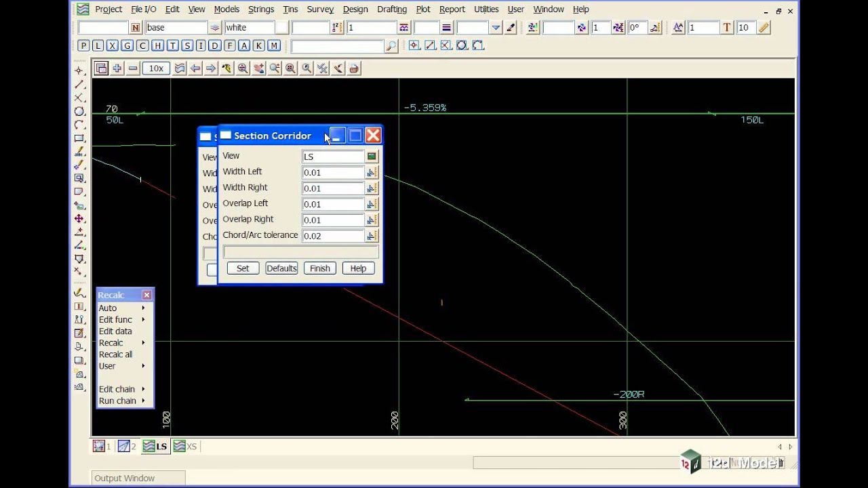868x488 pixels.
Task: Click the Defaults button in Section Corridor
Action: coord(281,268)
